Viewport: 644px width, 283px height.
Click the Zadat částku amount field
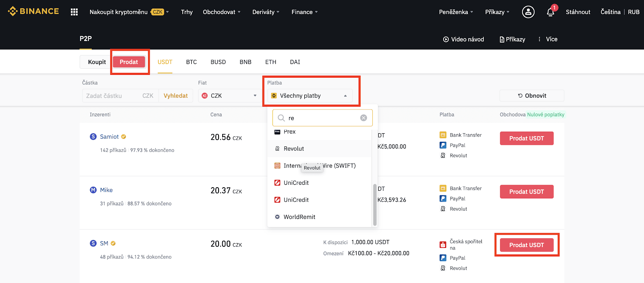coord(120,96)
